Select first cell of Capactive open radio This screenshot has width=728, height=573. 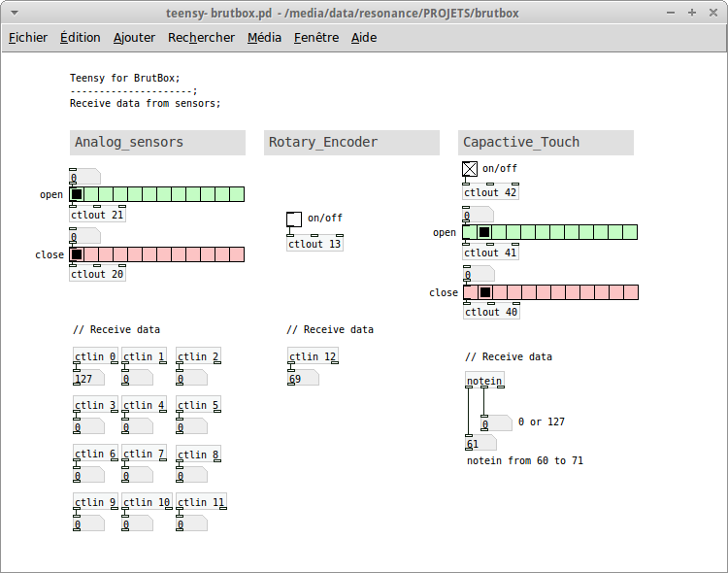point(470,232)
